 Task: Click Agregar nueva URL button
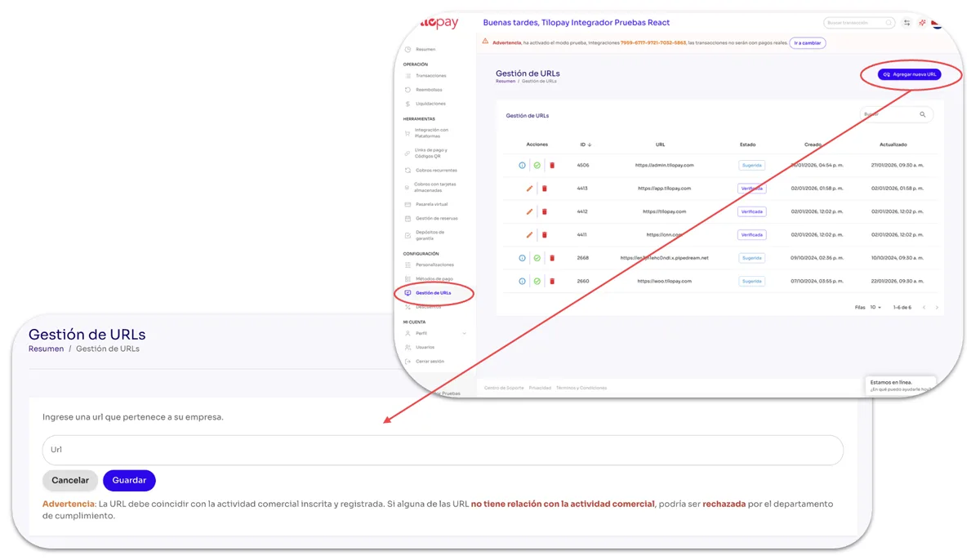click(x=910, y=74)
